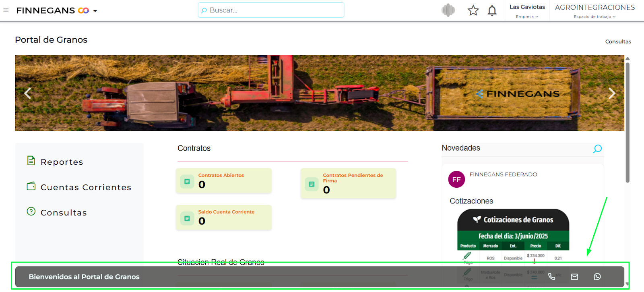
Task: Click the Contratos Abiertos card icon
Action: [187, 182]
